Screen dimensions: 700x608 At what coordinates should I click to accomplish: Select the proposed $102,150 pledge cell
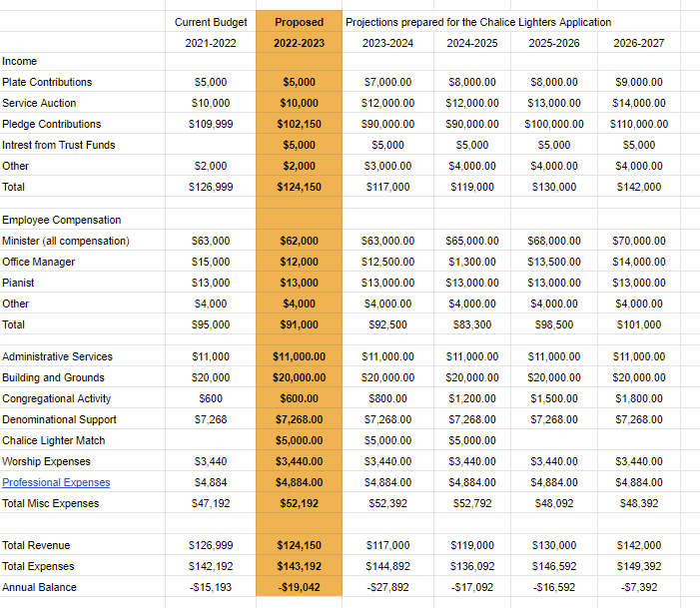[x=300, y=124]
